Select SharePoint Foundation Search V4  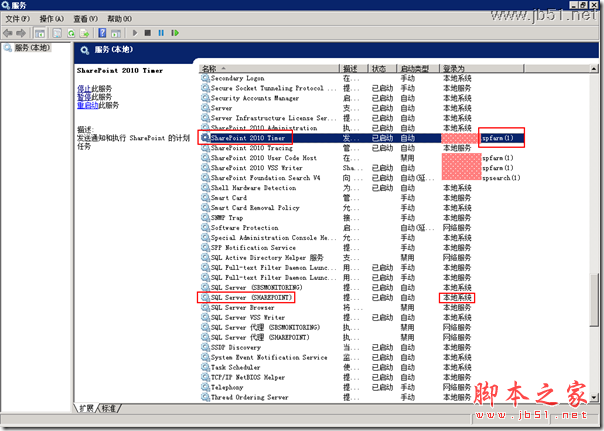point(265,178)
